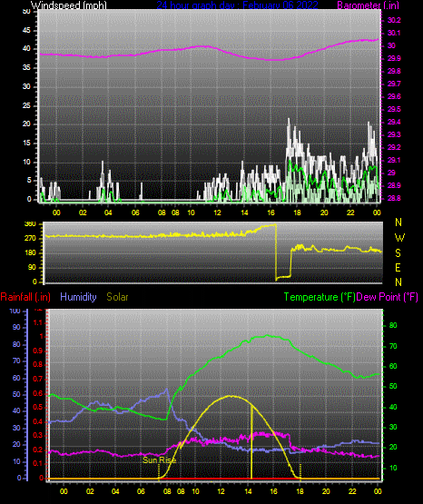This screenshot has width=423, height=504.
Task: Select '1.1' on the red rainfall axis
Action: [38, 322]
